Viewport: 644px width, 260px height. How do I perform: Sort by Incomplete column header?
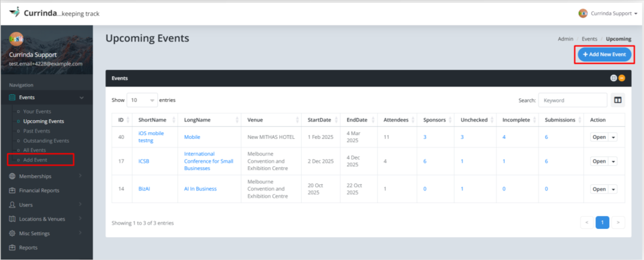click(x=518, y=120)
